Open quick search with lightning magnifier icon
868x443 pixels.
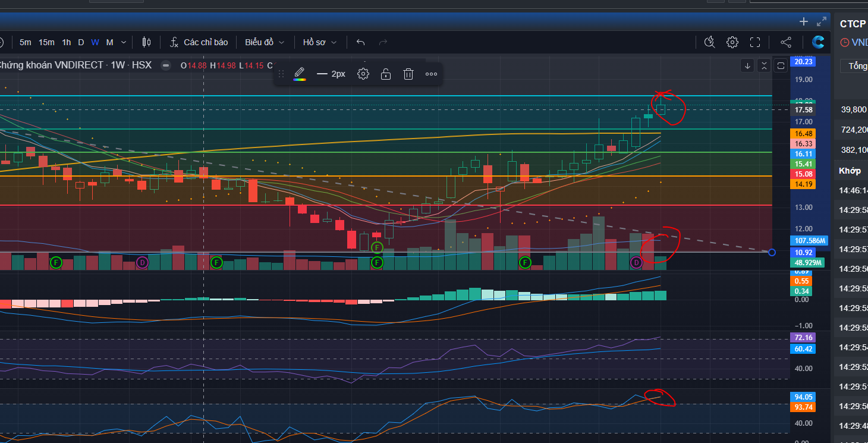click(709, 42)
